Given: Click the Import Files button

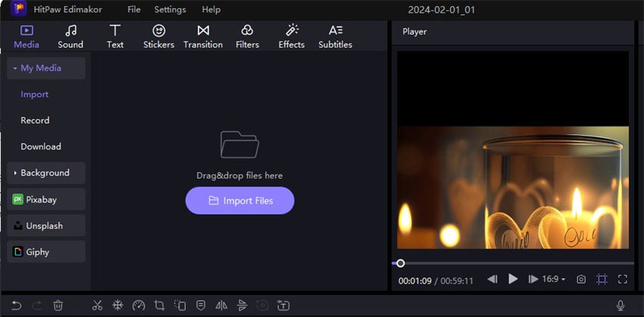Looking at the screenshot, I should [x=239, y=200].
